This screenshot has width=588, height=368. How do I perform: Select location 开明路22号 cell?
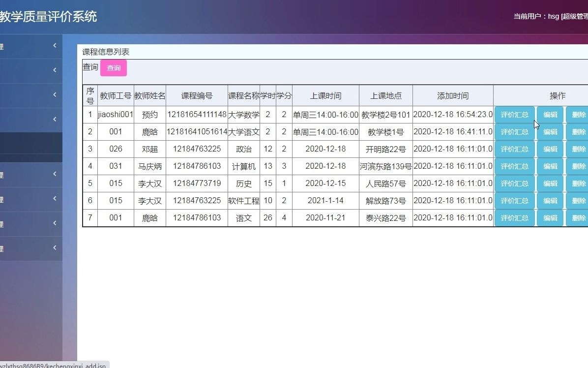pyautogui.click(x=386, y=149)
